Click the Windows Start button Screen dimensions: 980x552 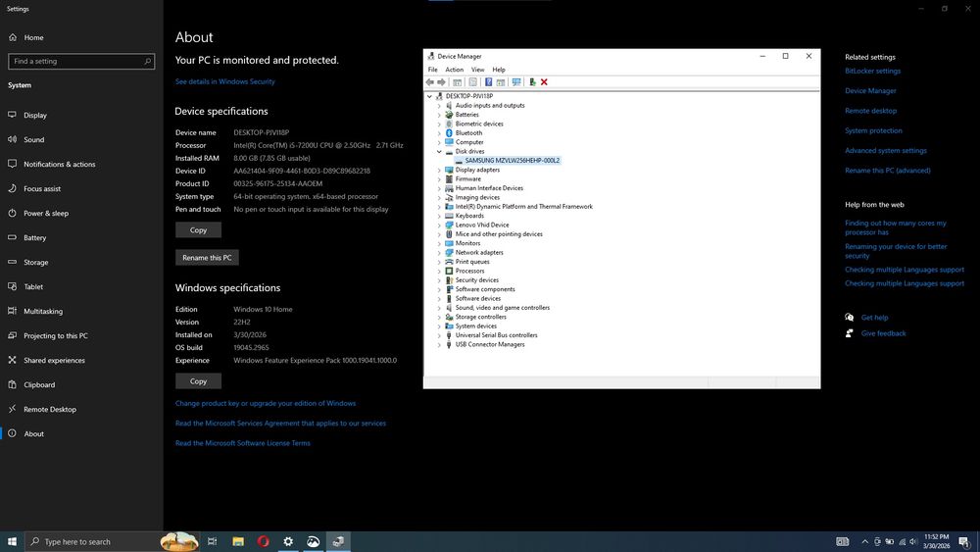[12, 541]
